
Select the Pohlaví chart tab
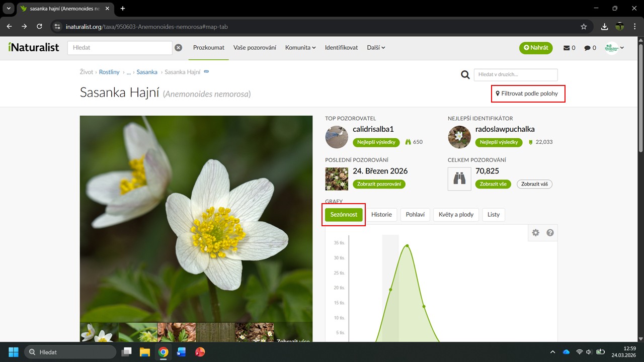[415, 215]
